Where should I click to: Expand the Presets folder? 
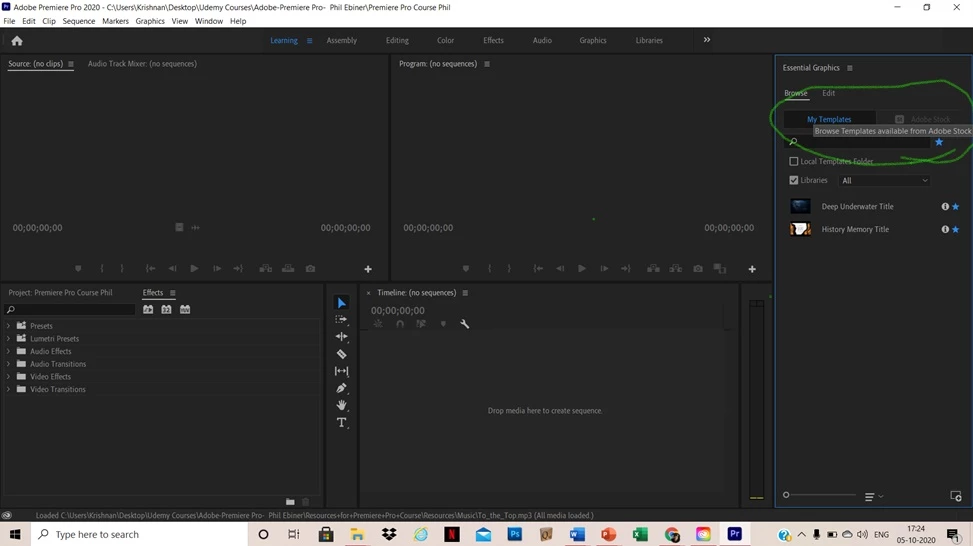(x=8, y=326)
